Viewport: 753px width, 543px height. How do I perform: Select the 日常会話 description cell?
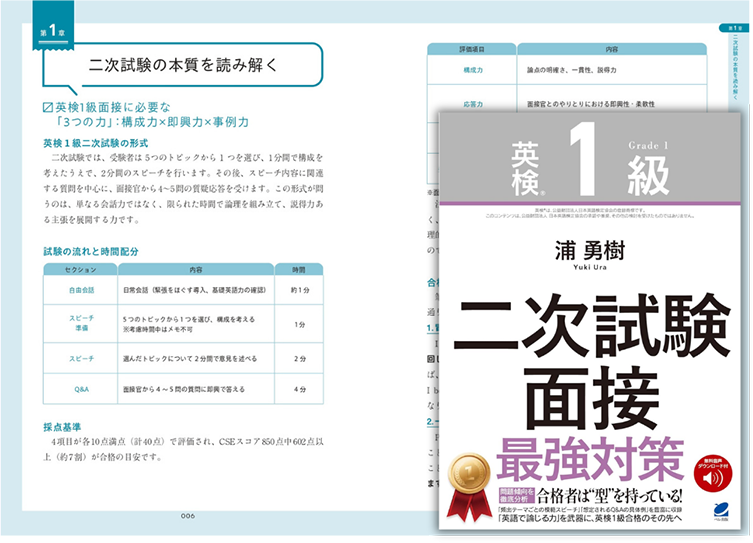click(x=196, y=290)
